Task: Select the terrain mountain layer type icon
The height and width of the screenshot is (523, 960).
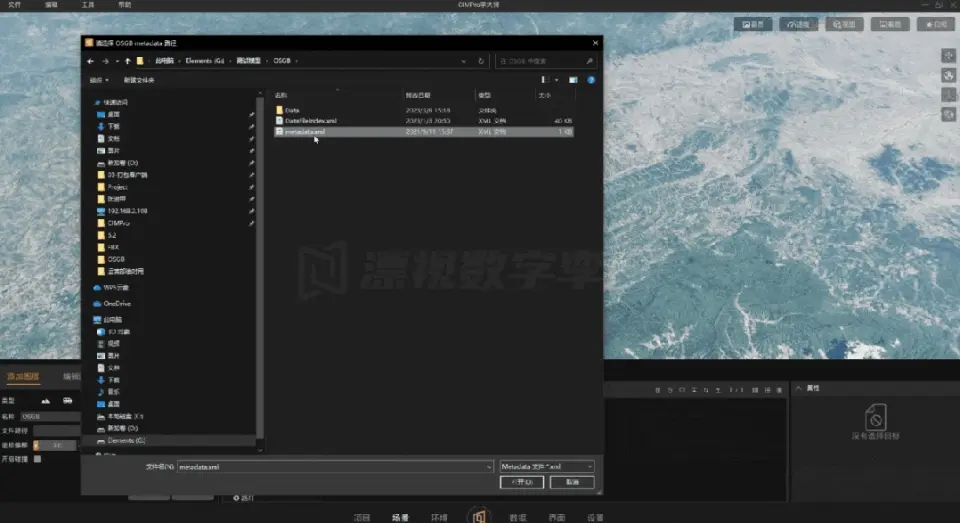Action: [x=45, y=401]
